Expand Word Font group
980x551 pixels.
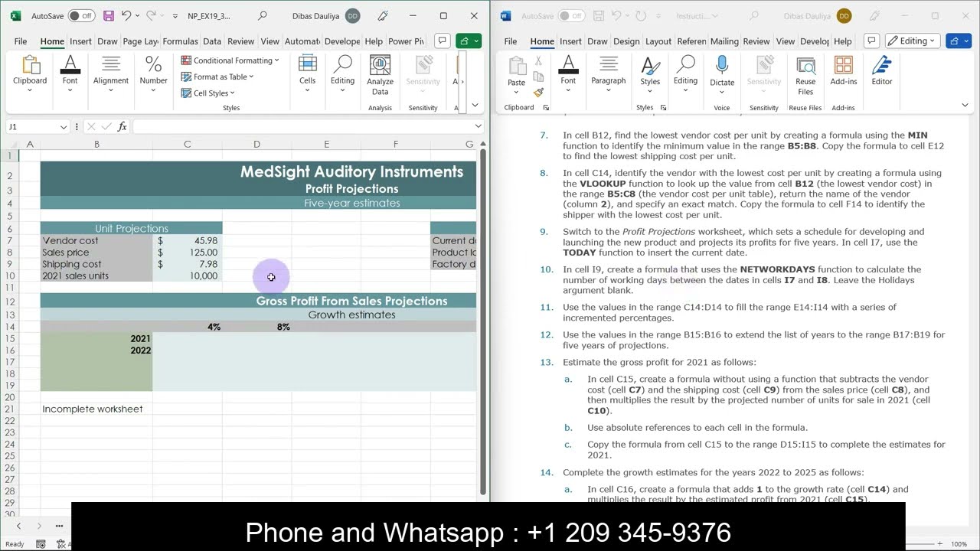(x=568, y=73)
